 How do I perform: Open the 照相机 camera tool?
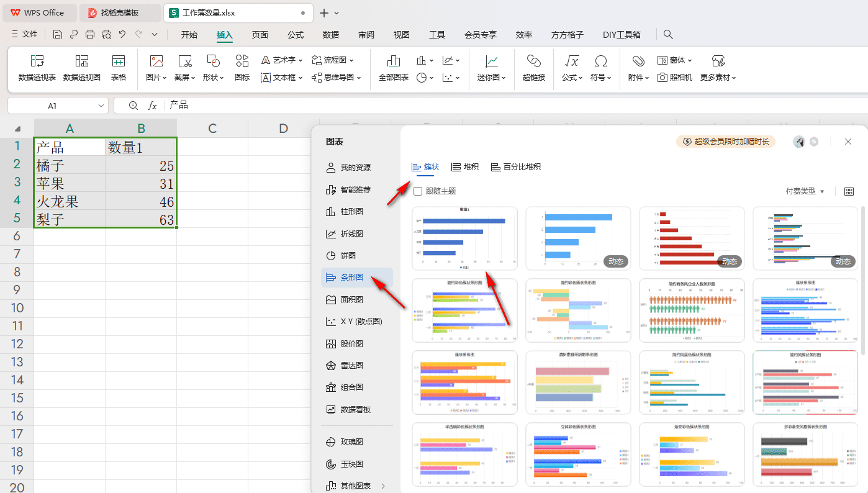click(675, 78)
